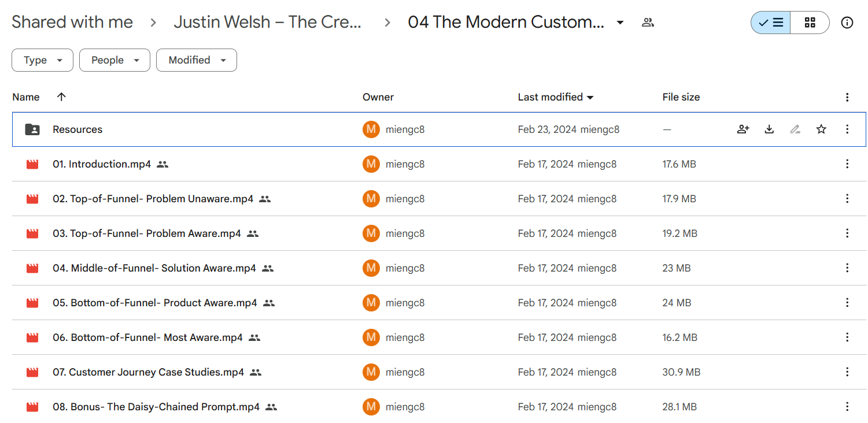The image size is (868, 423).
Task: Open the view details info icon
Action: click(847, 23)
